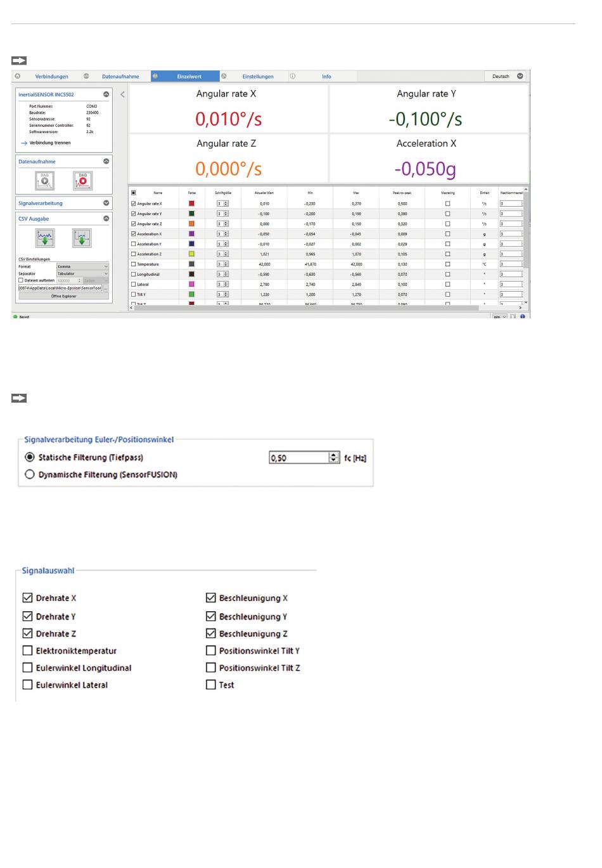Click the Aktueller Wert column header
602x868 pixels.
tap(264, 193)
